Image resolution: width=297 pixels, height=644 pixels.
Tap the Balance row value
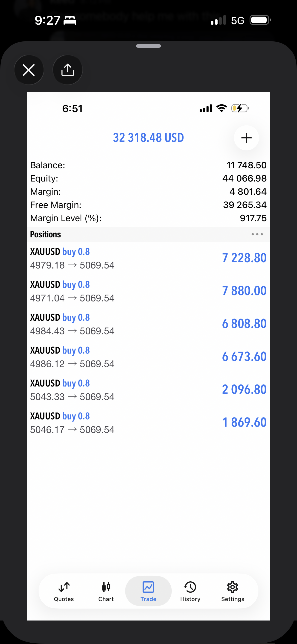(x=246, y=165)
